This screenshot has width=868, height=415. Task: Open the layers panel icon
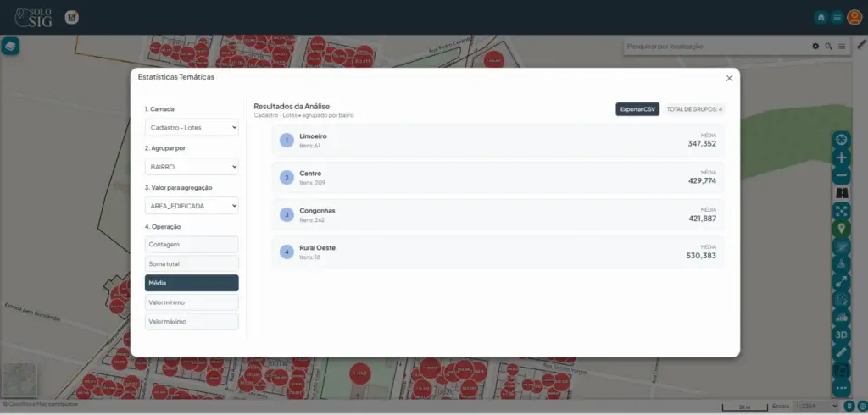click(11, 46)
